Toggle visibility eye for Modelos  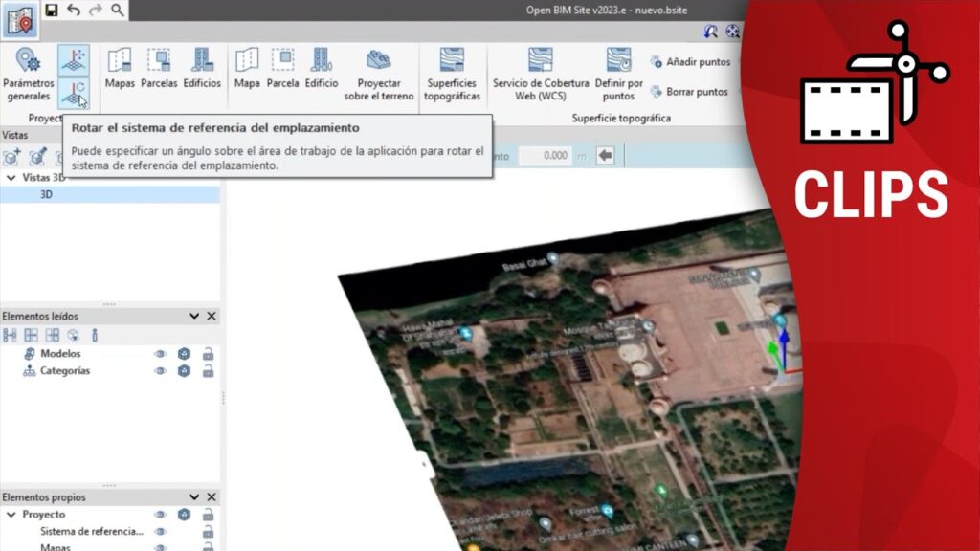pos(161,354)
